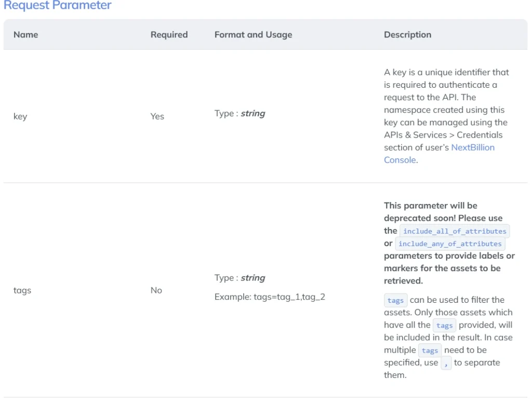The image size is (532, 404).
Task: Select the Required column header
Action: coord(169,35)
